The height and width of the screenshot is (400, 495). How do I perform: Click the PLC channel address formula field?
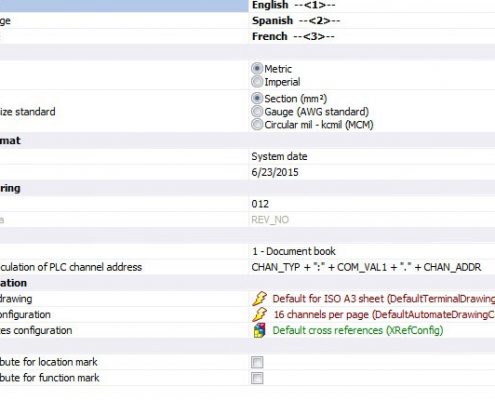(372, 267)
